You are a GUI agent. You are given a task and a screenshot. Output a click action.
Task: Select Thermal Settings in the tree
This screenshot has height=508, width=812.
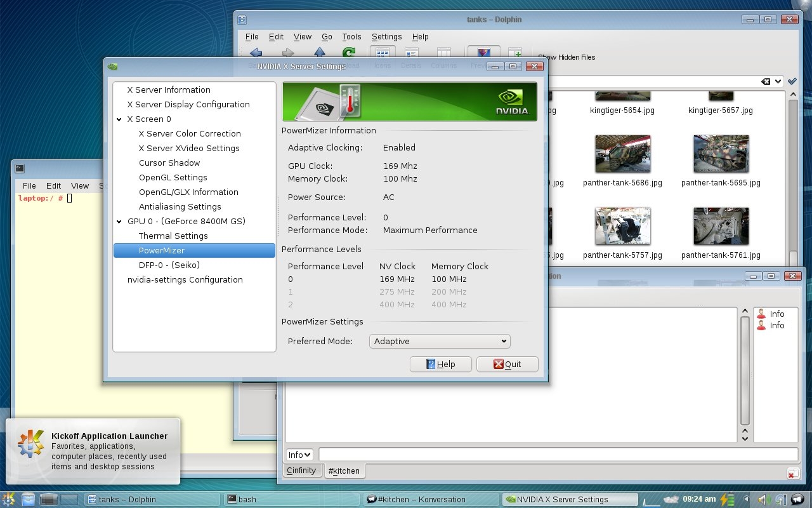(x=173, y=236)
